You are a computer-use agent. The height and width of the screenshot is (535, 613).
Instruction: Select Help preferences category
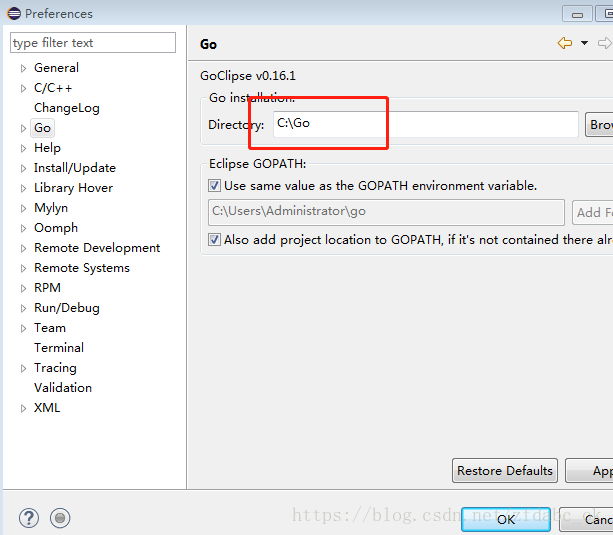coord(47,148)
